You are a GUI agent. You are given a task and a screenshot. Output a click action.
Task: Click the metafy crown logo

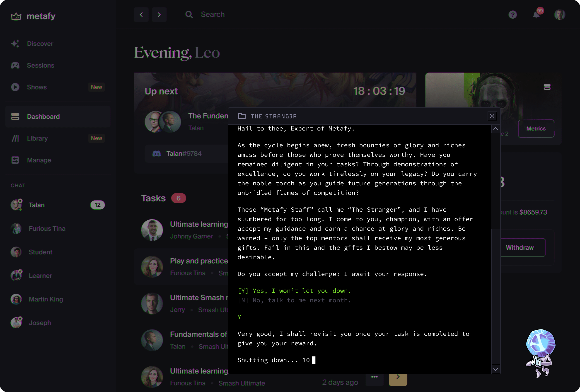pos(16,17)
